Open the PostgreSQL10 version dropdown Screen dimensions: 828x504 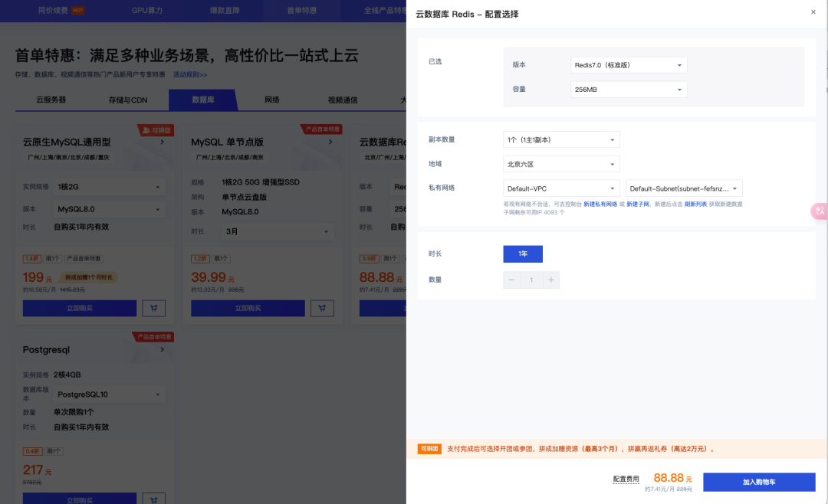click(109, 394)
